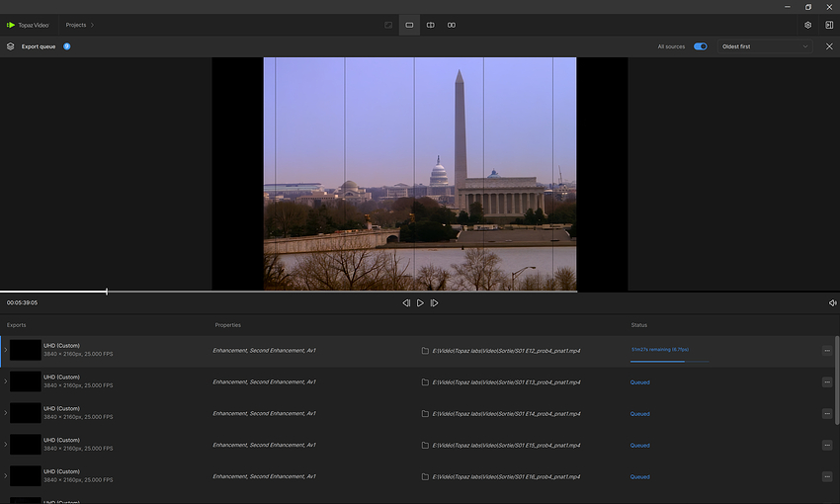Screen dimensions: 840x504
Task: Click thumbnail of S01 E12 export
Action: click(25, 350)
